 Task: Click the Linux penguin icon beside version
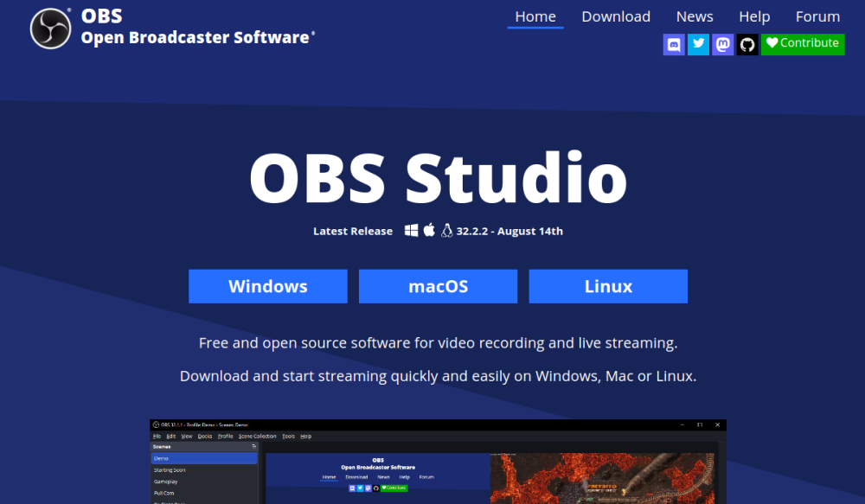[x=447, y=231]
